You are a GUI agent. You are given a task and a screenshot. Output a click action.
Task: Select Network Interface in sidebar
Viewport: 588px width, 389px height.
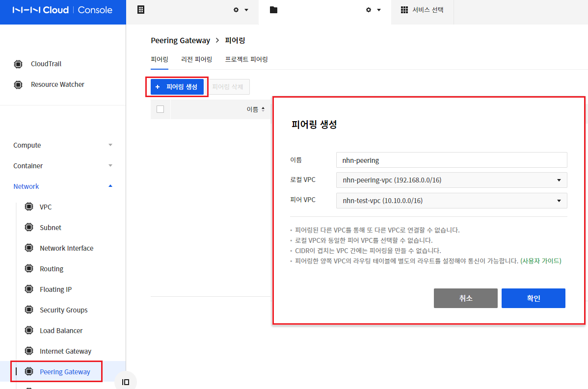click(x=66, y=248)
